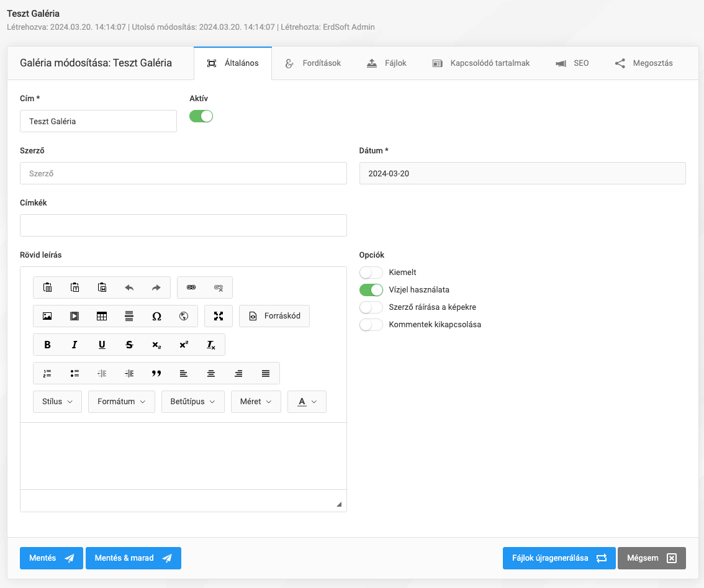Click the Szerző input field
Screen dimensions: 704x588
click(x=183, y=173)
